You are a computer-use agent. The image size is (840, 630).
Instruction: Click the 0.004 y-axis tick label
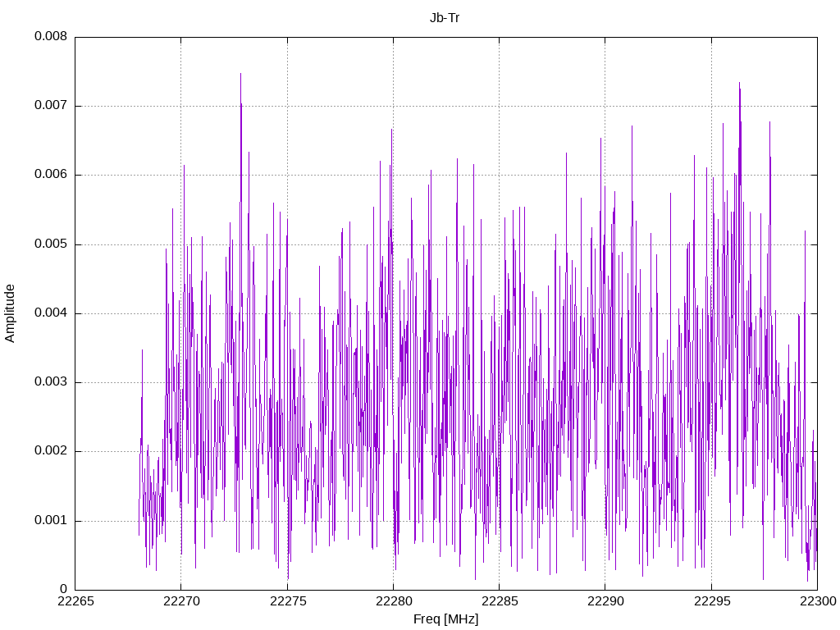pyautogui.click(x=51, y=313)
